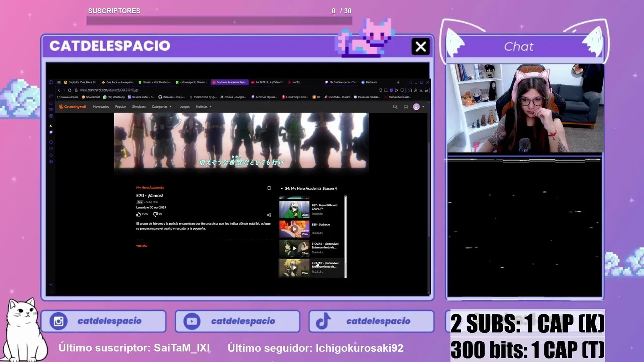Viewport: 644px width, 362px height.
Task: Open the Crunchyroll watchlist bookmark icon in header
Action: [x=406, y=107]
